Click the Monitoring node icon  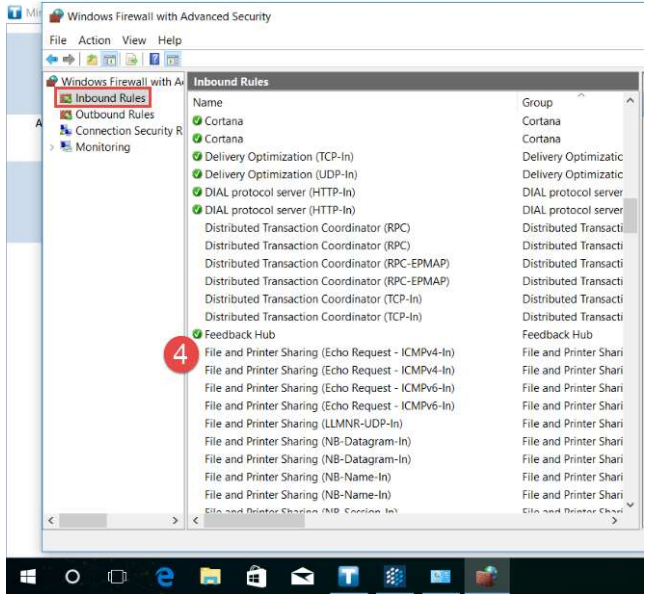[x=66, y=146]
